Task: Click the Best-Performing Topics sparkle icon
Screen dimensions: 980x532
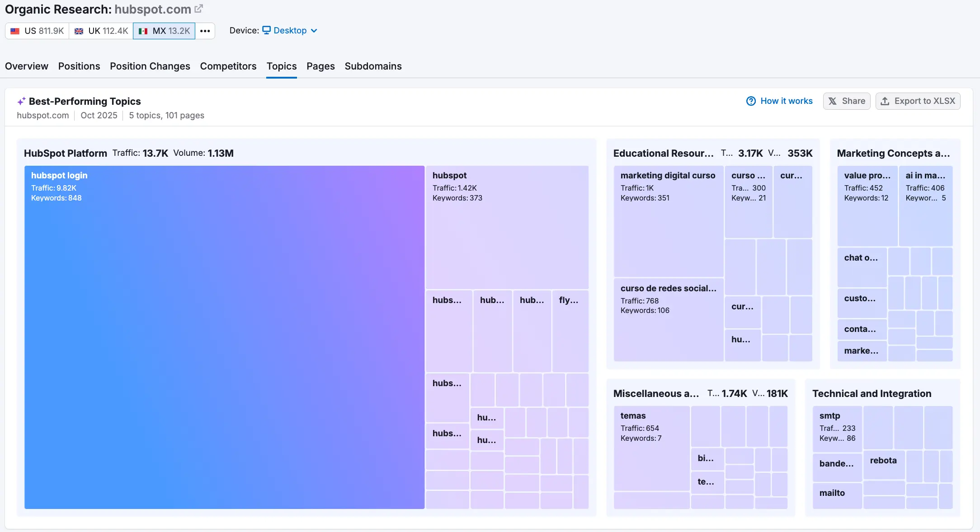Action: (x=21, y=101)
